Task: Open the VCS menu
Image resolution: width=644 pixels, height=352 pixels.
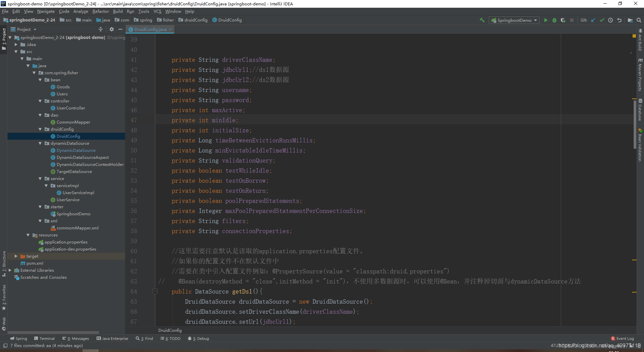Action: (157, 11)
